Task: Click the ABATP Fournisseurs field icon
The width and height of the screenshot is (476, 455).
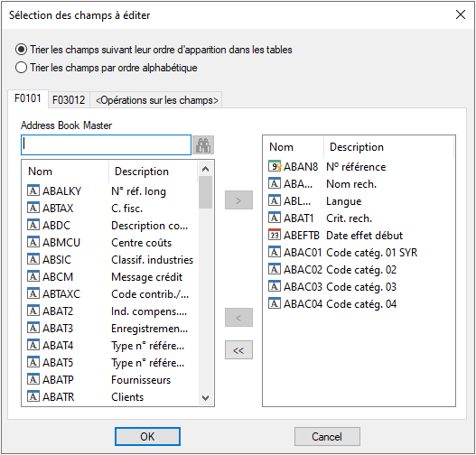Action: pos(33,379)
